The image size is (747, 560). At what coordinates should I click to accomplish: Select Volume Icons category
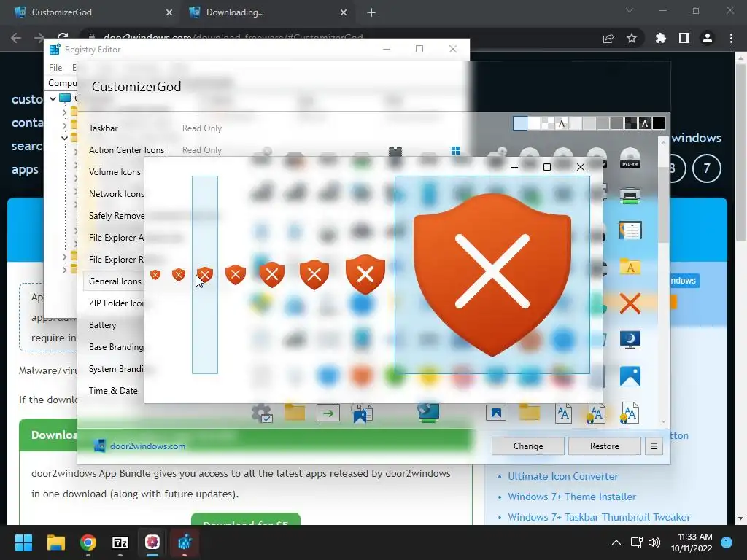[x=115, y=172]
